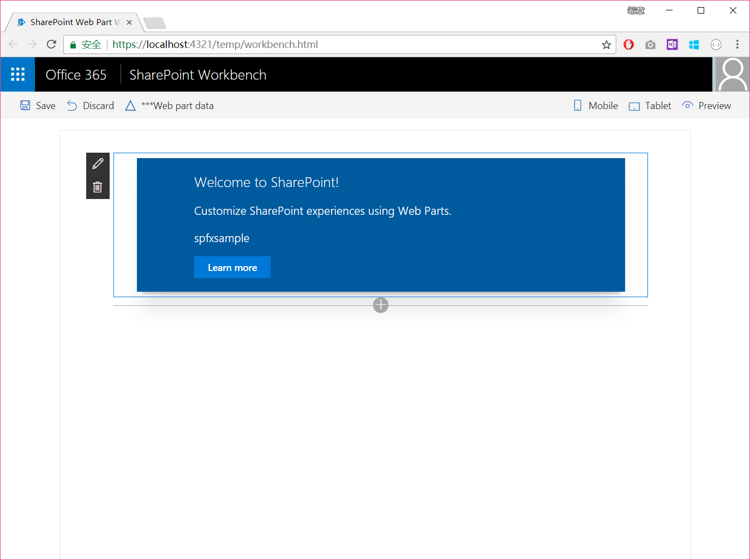
Task: Open the web part edit pencil icon
Action: point(98,163)
